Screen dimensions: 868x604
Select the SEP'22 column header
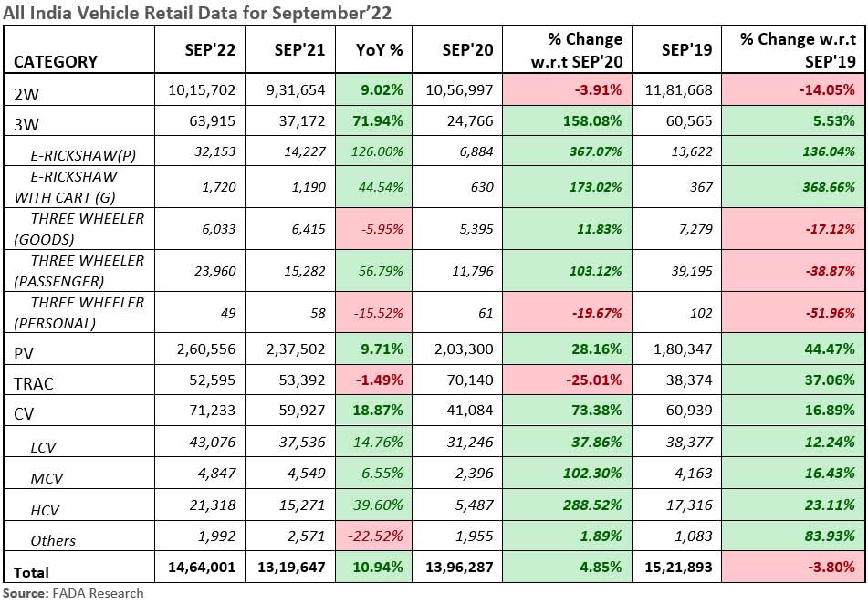click(209, 50)
